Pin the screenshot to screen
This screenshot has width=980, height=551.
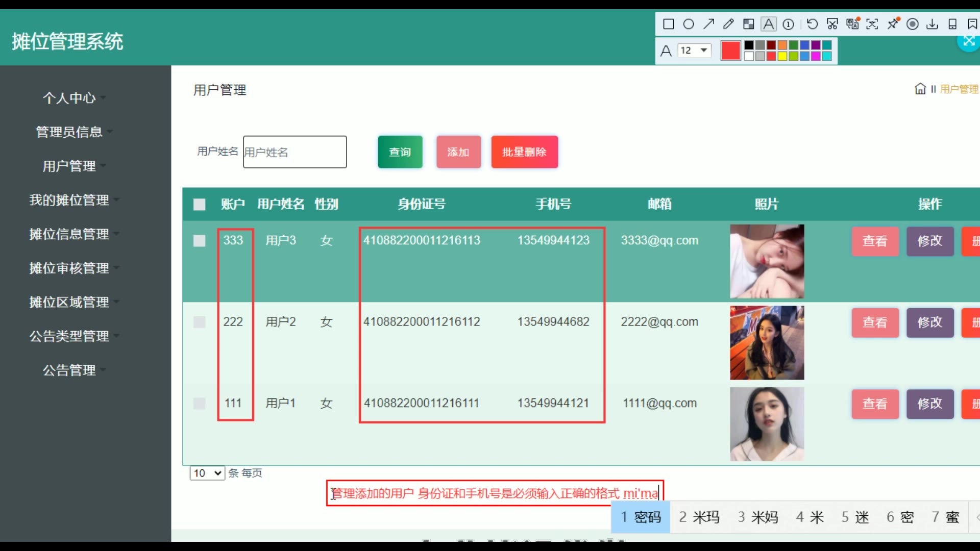pyautogui.click(x=893, y=24)
